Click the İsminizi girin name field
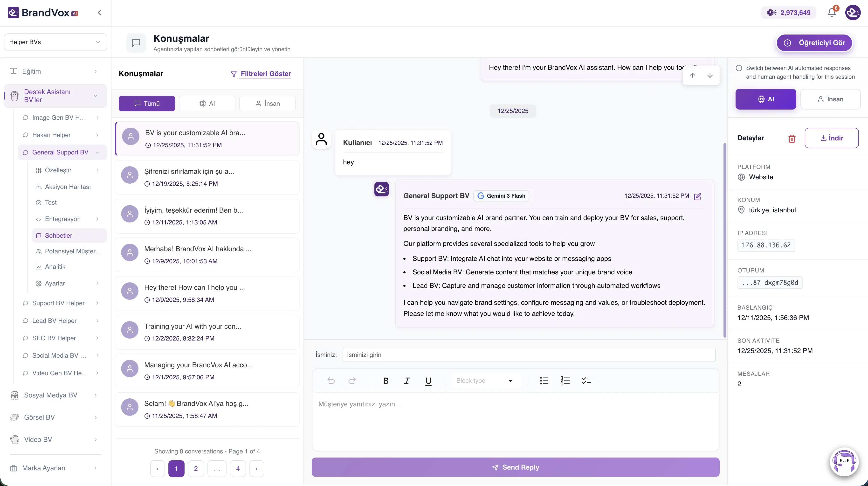This screenshot has height=486, width=868. tap(529, 355)
